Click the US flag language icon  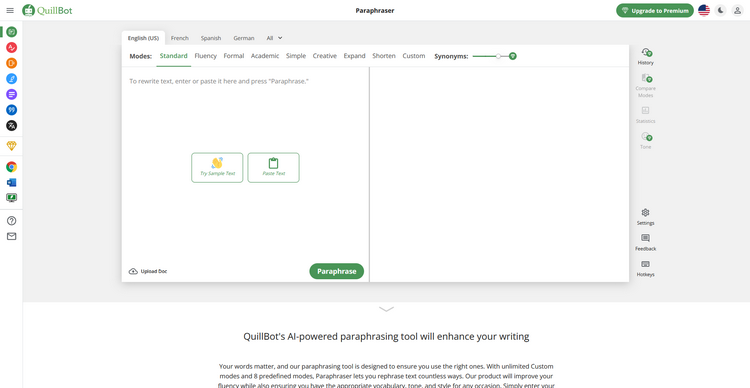point(704,11)
